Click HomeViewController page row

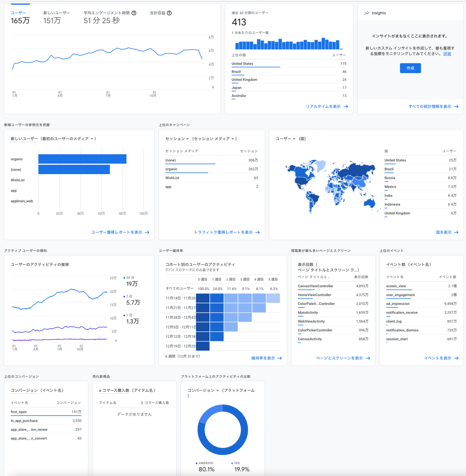tap(333, 295)
